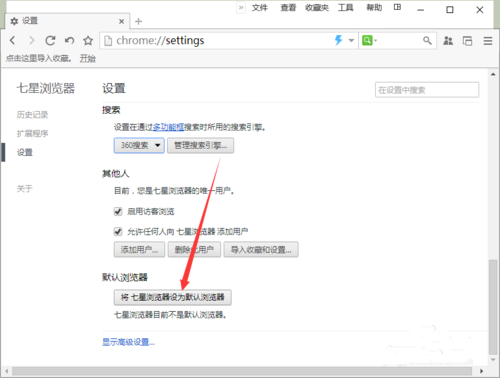Click the layout icon beside 帮助

397,7
